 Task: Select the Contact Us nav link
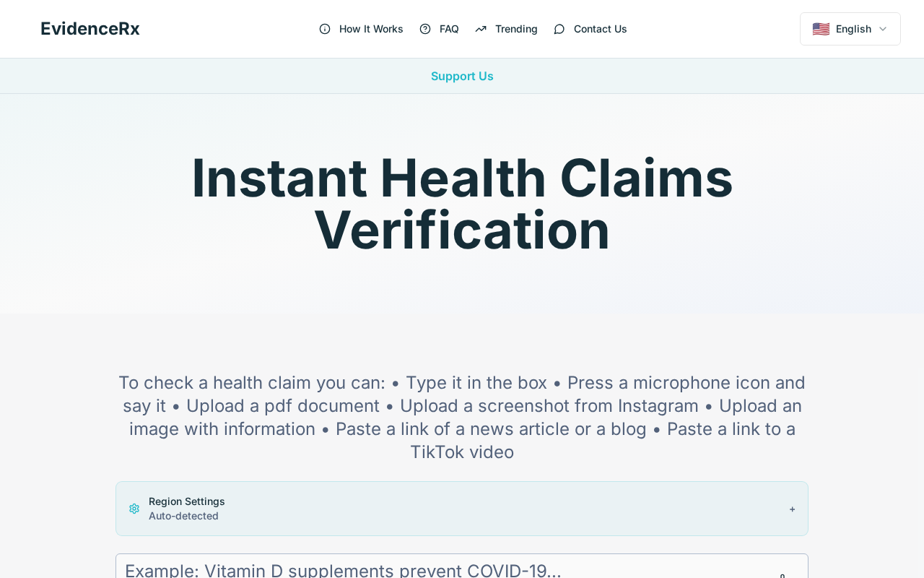point(600,29)
